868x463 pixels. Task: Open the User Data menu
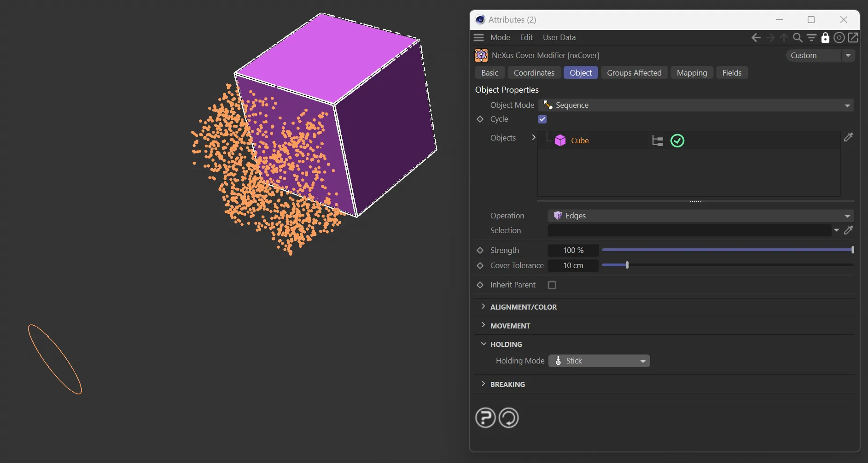point(559,38)
